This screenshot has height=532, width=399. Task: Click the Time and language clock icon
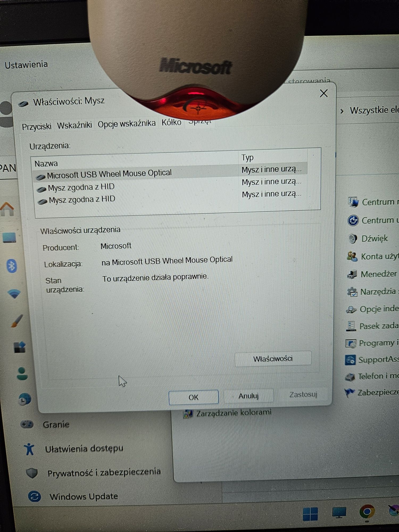point(25,399)
